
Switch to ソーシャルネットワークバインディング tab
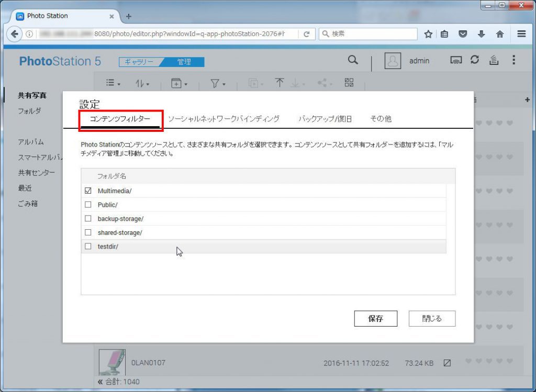(224, 119)
